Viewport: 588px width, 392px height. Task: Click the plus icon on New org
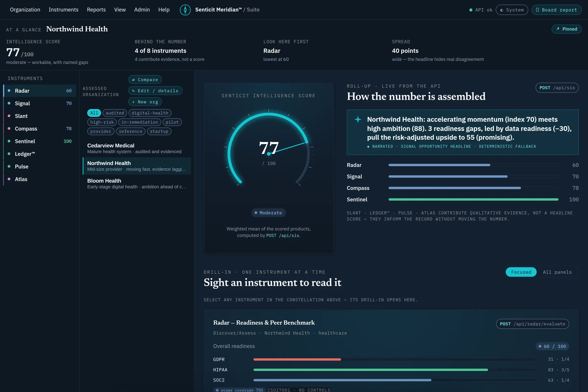point(133,102)
